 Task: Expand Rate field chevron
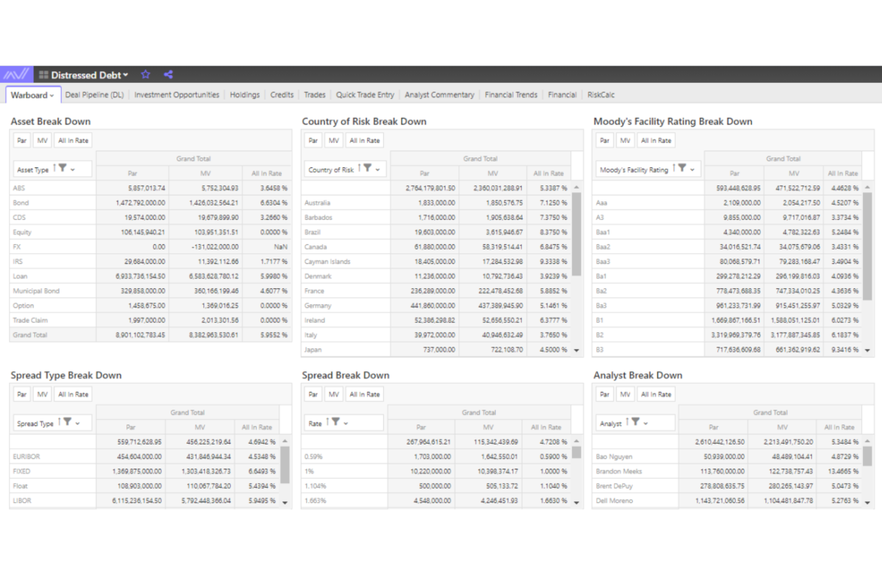346,424
